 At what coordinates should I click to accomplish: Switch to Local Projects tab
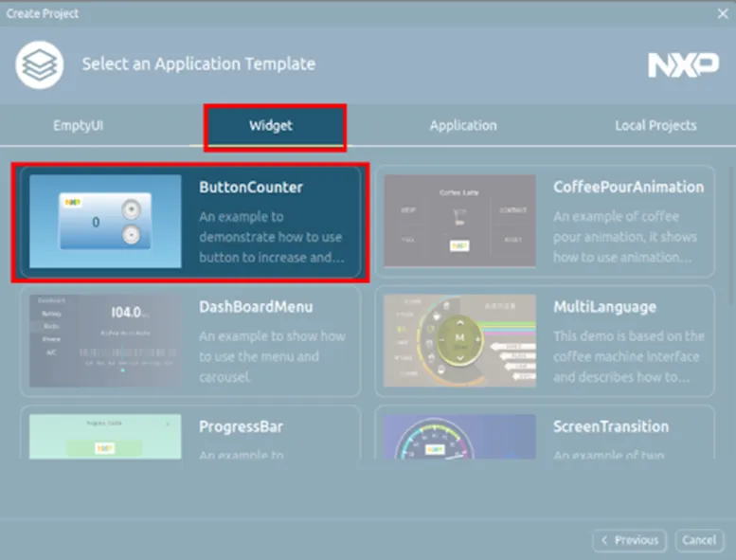tap(655, 125)
